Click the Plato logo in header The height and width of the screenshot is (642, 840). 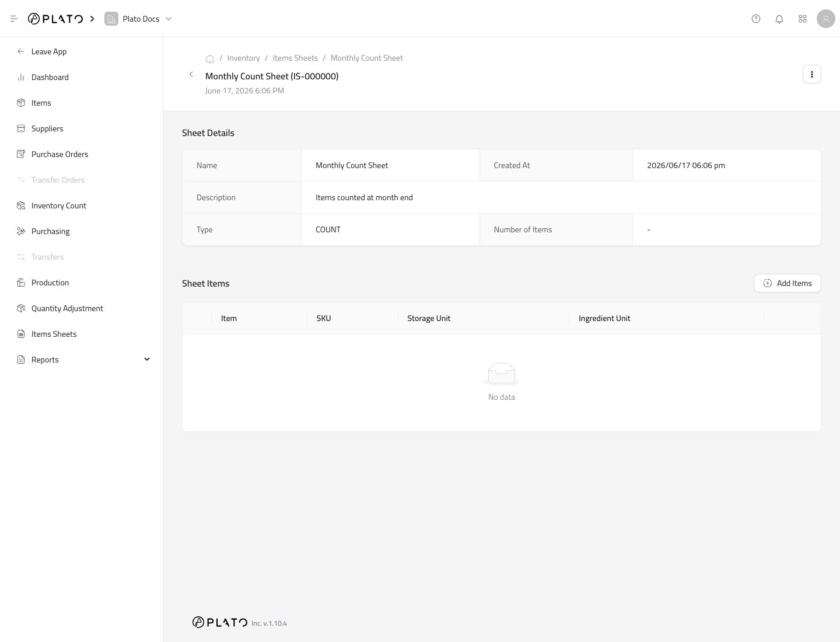point(55,19)
